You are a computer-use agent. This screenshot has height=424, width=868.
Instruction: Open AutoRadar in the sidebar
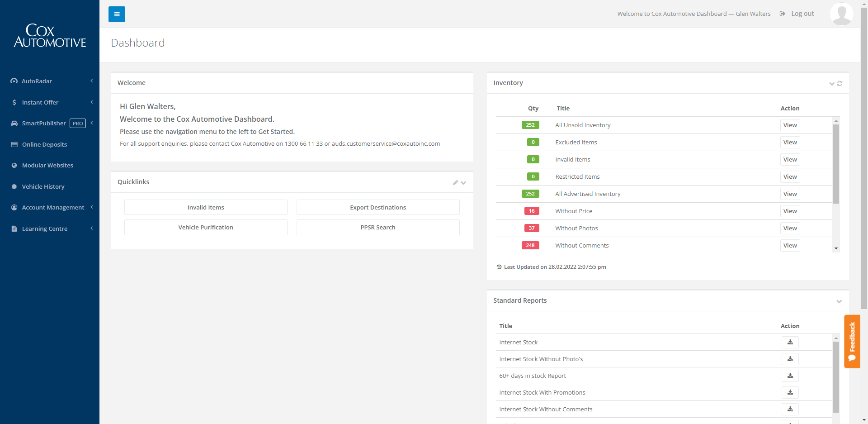coord(37,81)
